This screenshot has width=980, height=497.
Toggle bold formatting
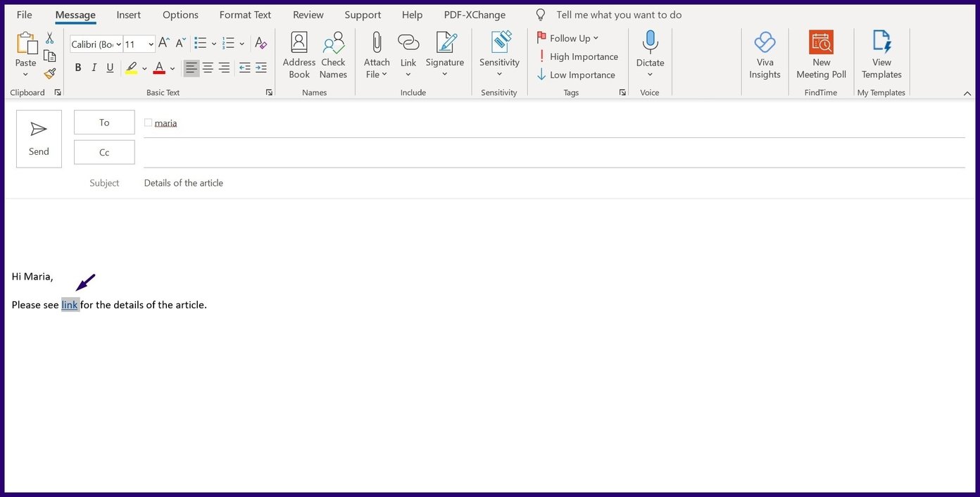point(78,68)
